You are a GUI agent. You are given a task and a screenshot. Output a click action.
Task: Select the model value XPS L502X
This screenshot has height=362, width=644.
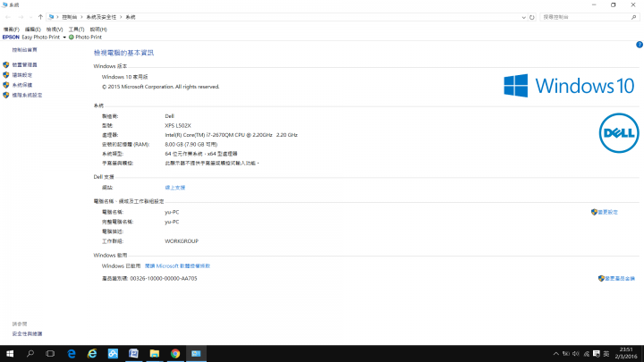coord(178,126)
